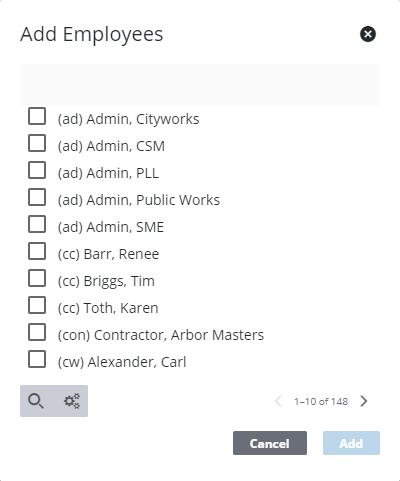Tick the Admin, PLL checkbox

coord(37,170)
